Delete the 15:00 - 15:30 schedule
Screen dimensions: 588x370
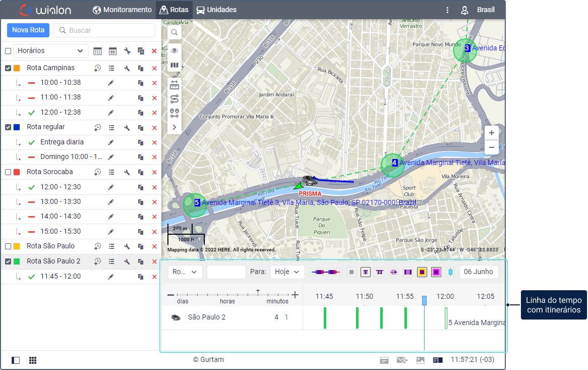coord(154,232)
